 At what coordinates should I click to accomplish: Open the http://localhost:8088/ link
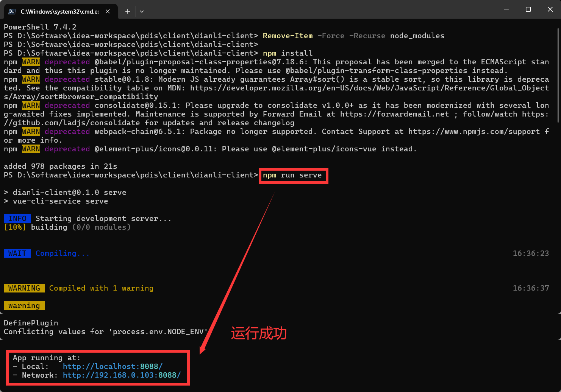pos(113,366)
